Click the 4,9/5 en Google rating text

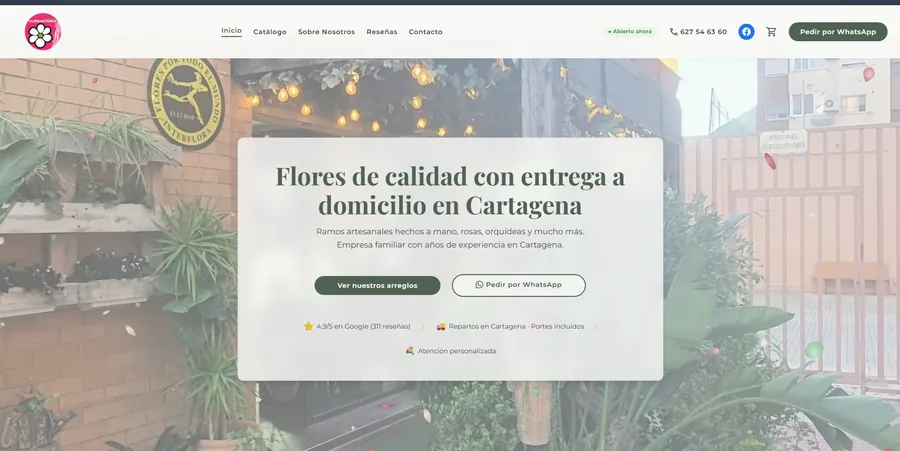pyautogui.click(x=363, y=326)
